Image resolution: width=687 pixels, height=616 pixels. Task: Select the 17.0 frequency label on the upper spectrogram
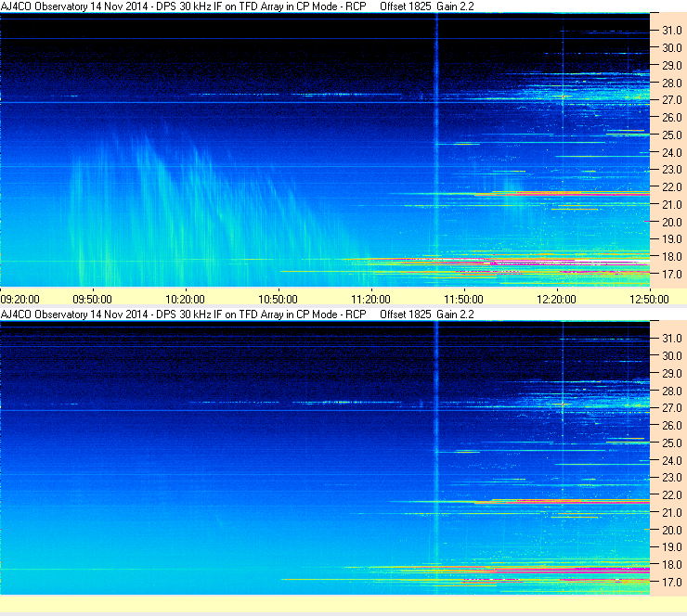click(671, 275)
